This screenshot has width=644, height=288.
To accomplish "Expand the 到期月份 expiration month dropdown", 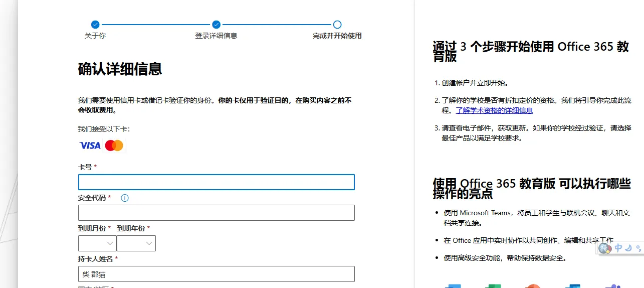I will pos(97,243).
